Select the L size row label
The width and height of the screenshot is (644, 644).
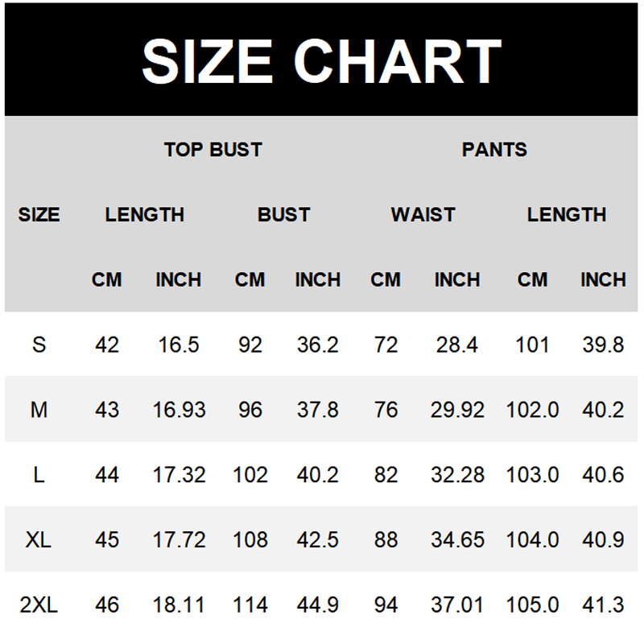(39, 475)
